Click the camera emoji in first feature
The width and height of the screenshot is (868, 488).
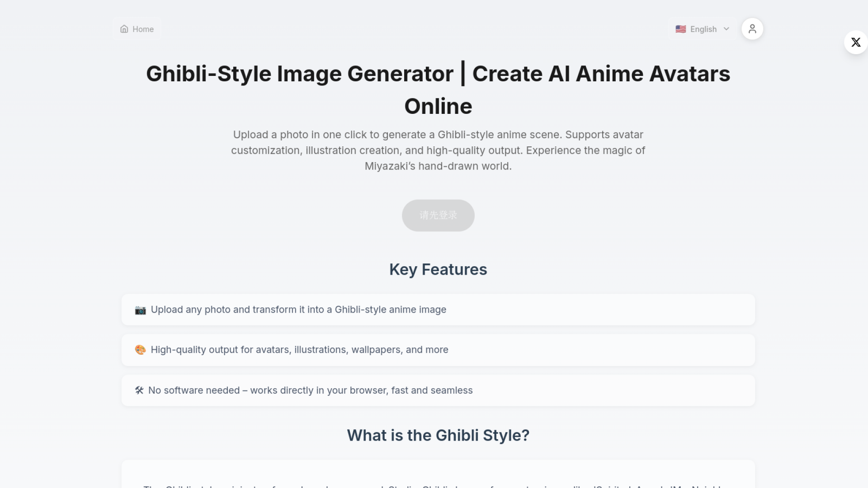coord(140,310)
